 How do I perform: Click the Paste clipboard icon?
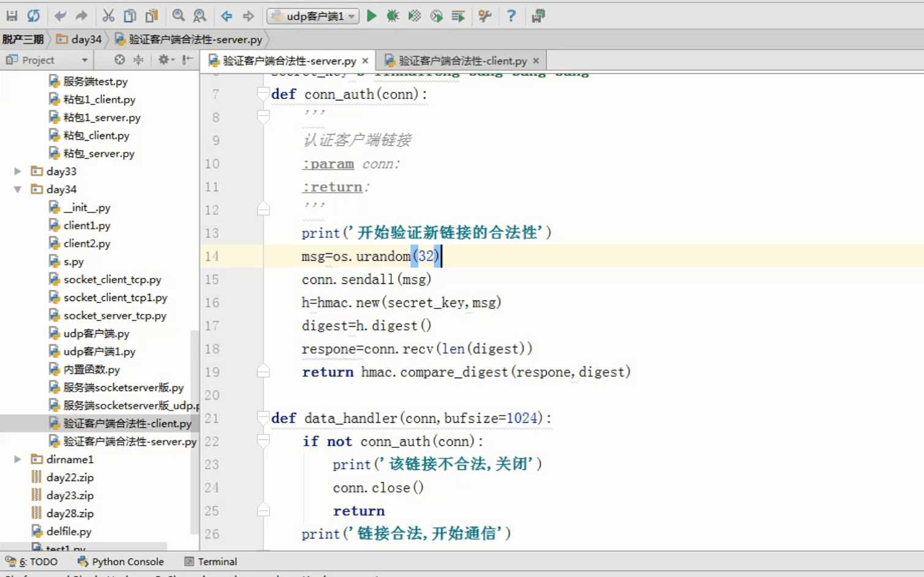[152, 16]
